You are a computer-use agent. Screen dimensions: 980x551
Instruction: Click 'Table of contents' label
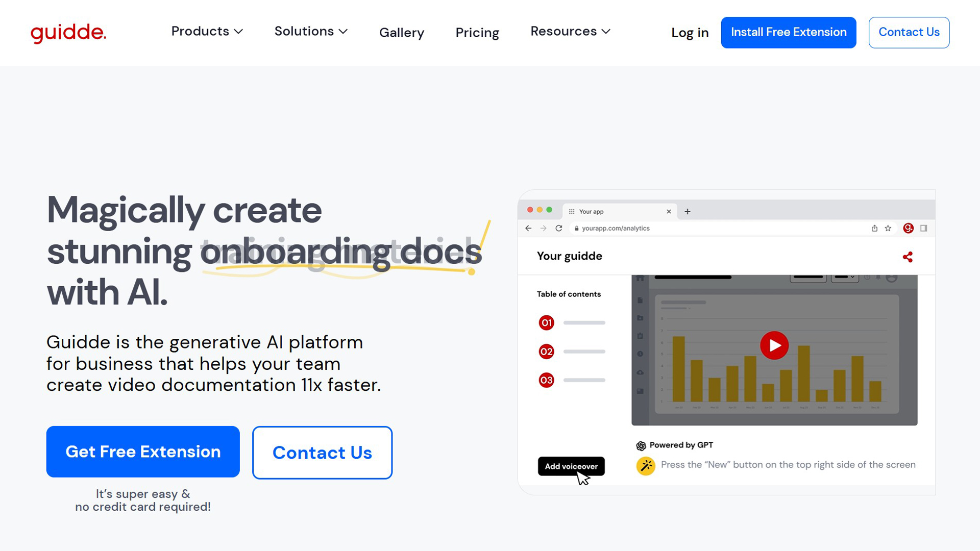[x=569, y=294]
